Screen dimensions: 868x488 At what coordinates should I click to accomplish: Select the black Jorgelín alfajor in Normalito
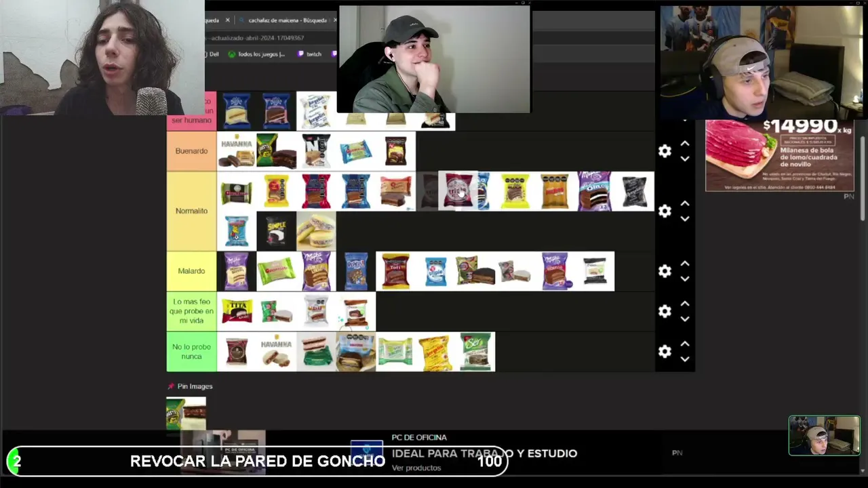(x=635, y=191)
